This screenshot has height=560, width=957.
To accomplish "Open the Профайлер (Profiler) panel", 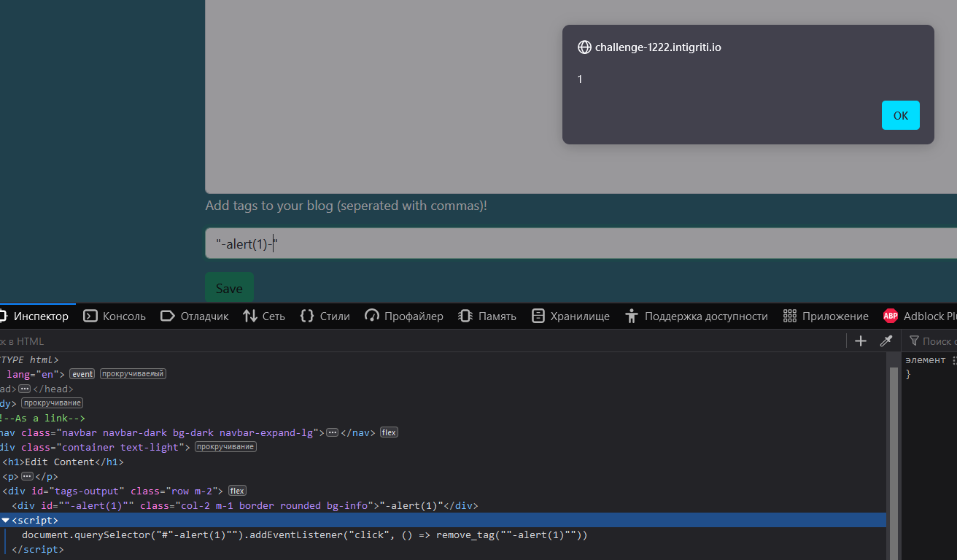I will pos(404,316).
